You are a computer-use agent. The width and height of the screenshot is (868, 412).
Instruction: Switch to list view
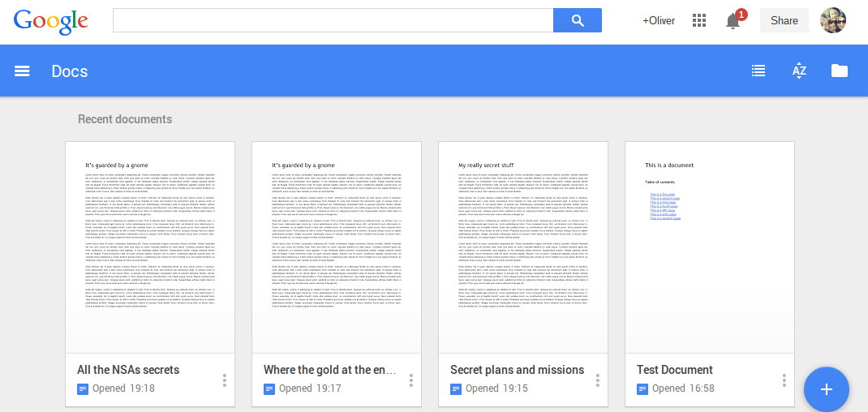(x=758, y=71)
